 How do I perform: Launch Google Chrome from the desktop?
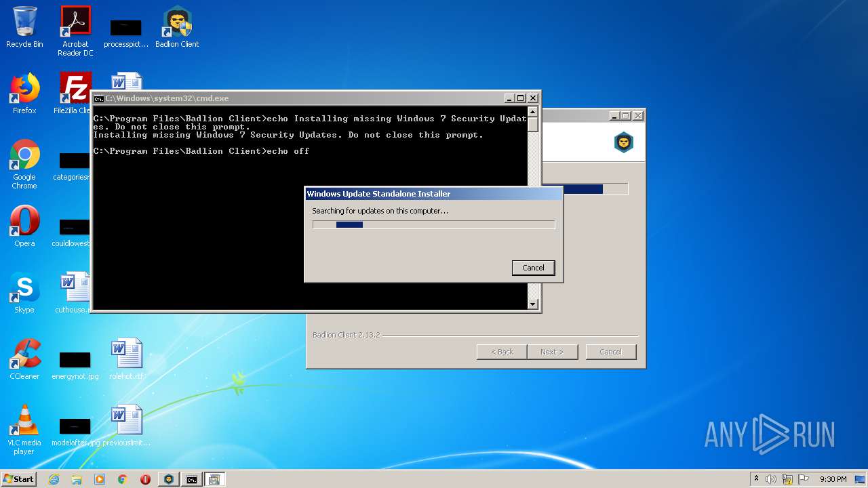click(x=24, y=165)
